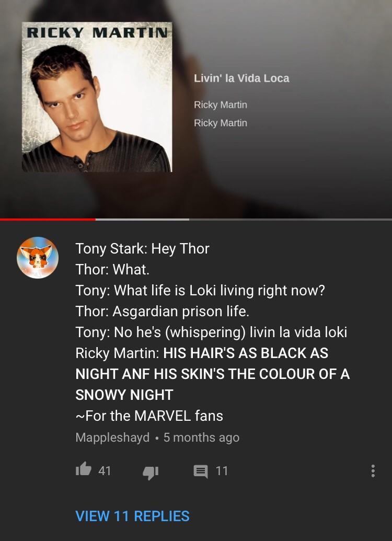
Task: Expand replies under the Marvel comment
Action: pyautogui.click(x=131, y=516)
